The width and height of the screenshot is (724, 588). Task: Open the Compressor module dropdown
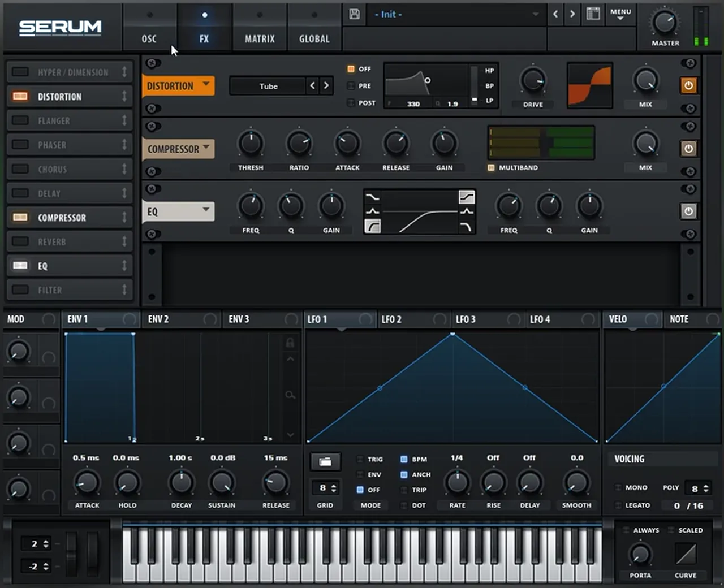click(178, 149)
